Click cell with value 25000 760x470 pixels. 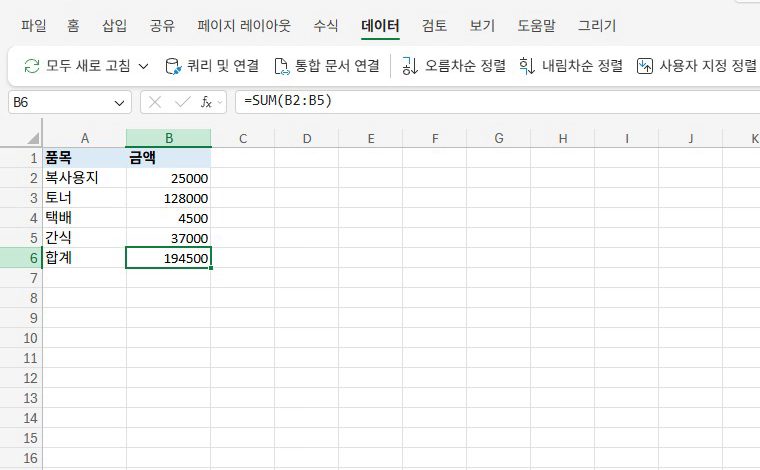click(x=169, y=178)
